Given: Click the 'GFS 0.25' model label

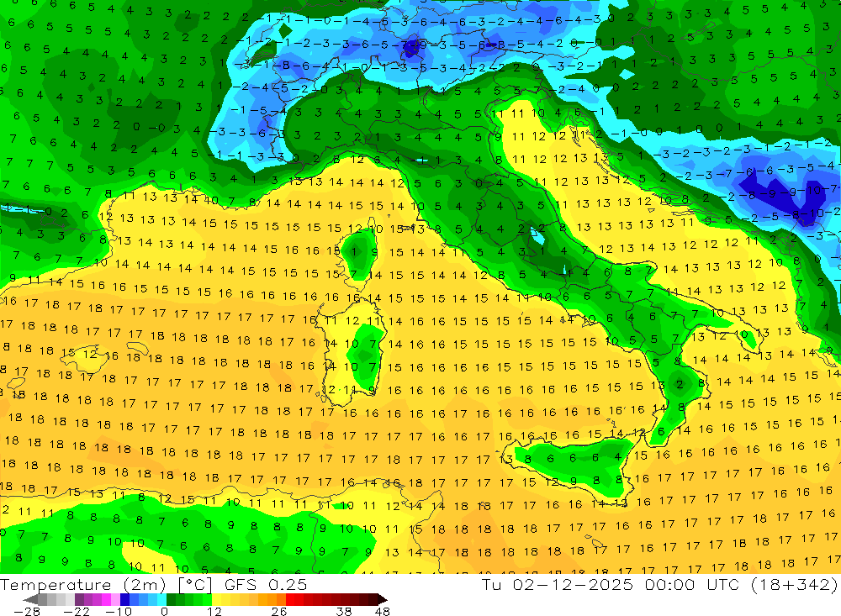Looking at the screenshot, I should point(266,585).
